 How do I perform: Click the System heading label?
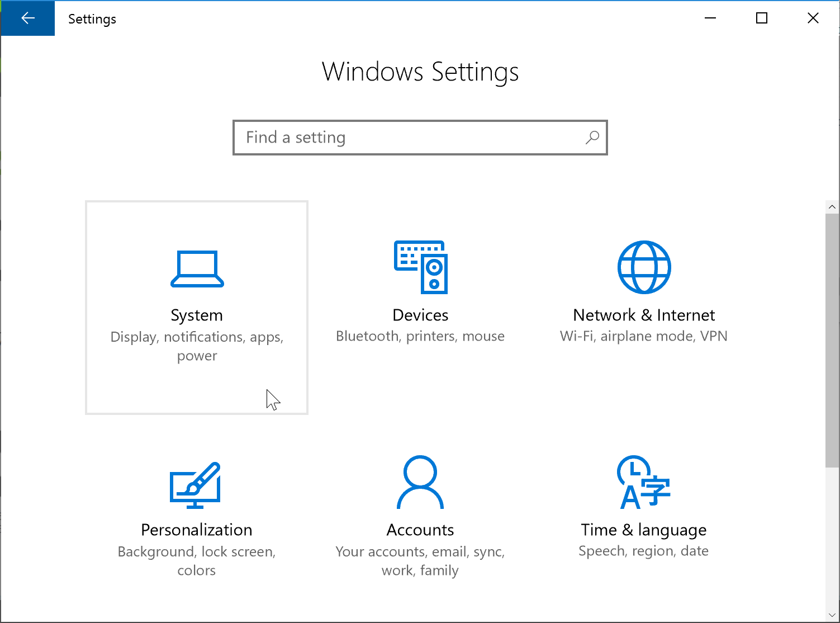click(197, 315)
